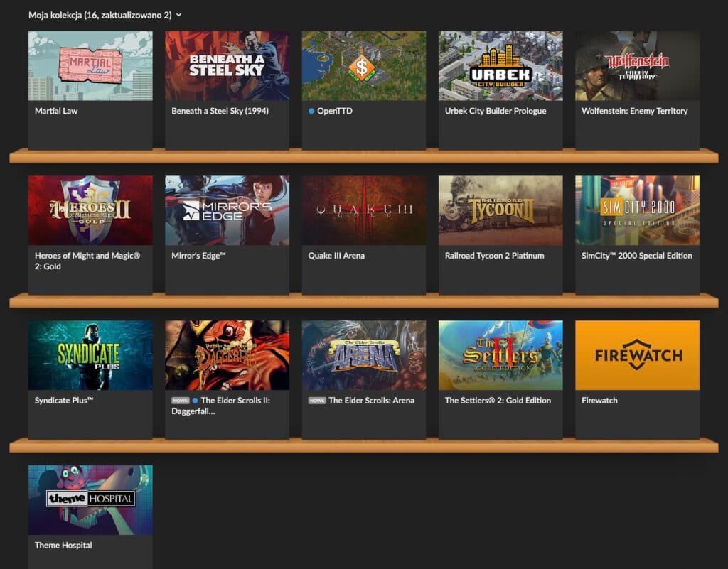The image size is (728, 569).
Task: Open the Syndicate Plus cover
Action: 90,355
